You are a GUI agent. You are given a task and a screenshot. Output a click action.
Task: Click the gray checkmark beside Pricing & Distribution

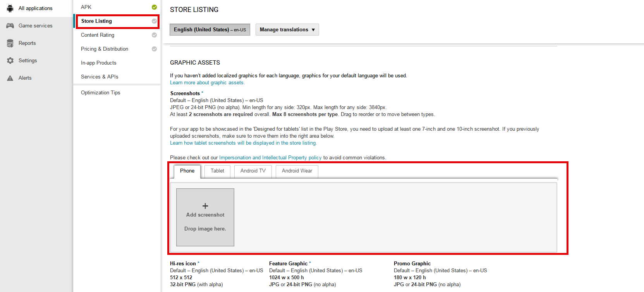(x=154, y=49)
